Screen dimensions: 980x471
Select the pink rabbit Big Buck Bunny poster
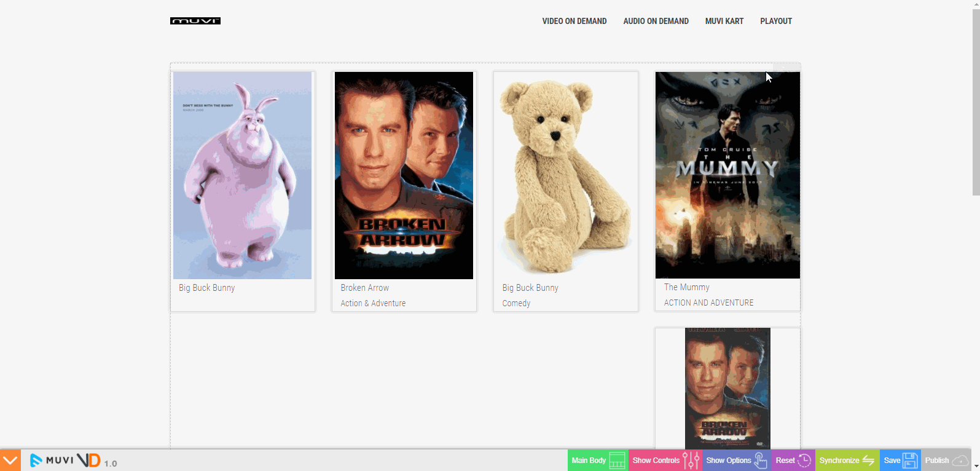click(x=242, y=175)
